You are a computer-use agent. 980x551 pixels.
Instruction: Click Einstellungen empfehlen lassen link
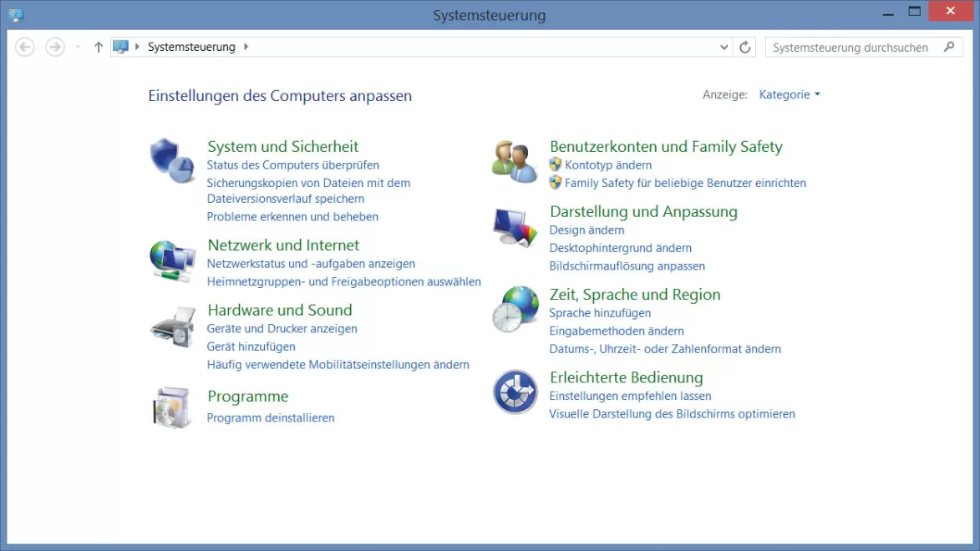(x=630, y=396)
